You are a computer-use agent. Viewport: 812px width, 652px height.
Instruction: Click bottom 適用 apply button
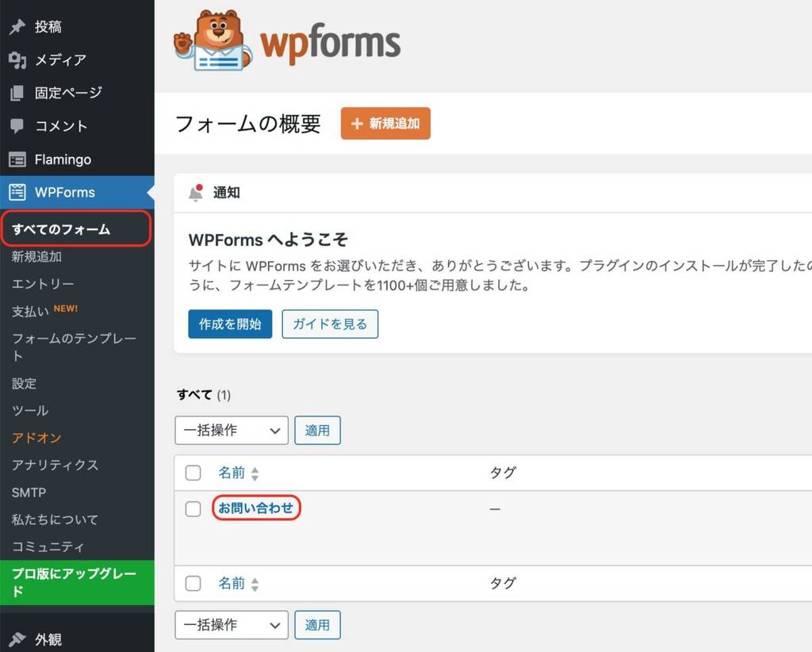point(317,624)
